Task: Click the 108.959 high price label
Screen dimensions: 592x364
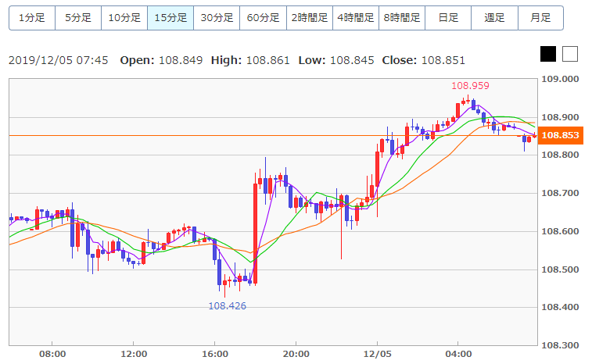Action: point(470,86)
